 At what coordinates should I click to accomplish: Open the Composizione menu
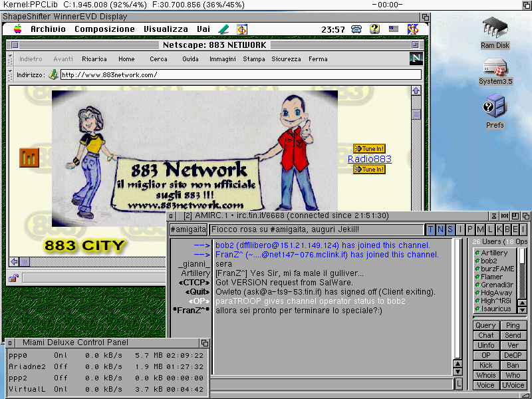click(104, 29)
